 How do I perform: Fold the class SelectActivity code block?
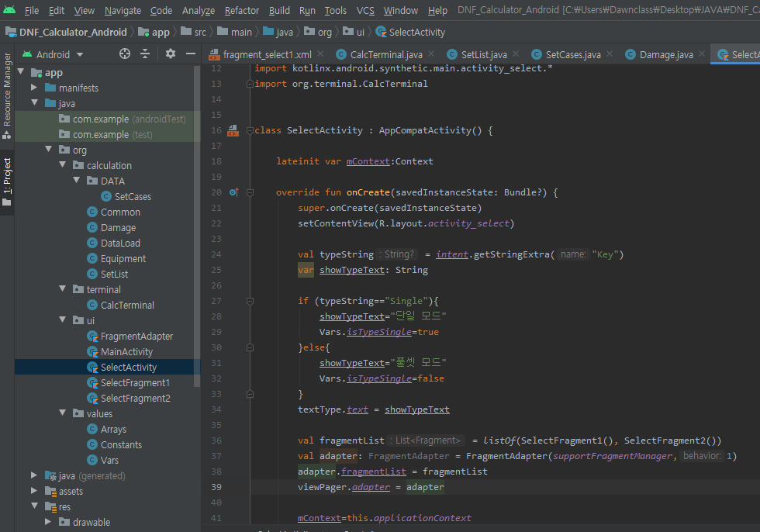(x=250, y=130)
